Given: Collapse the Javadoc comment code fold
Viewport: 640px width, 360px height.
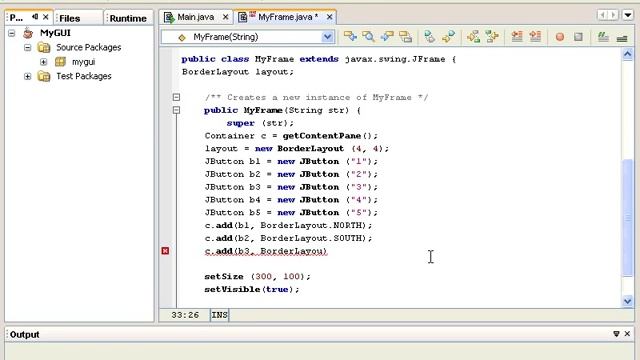Looking at the screenshot, I should coord(176,97).
